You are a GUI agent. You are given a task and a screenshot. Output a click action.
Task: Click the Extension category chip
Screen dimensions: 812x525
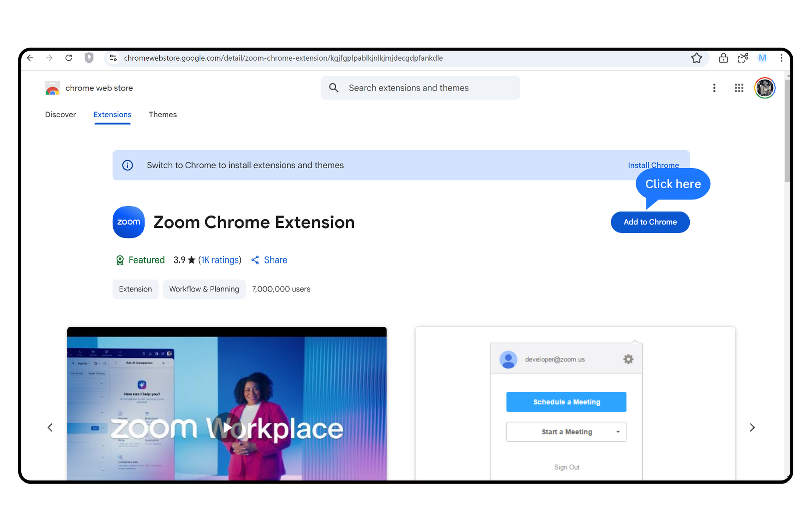tap(135, 289)
